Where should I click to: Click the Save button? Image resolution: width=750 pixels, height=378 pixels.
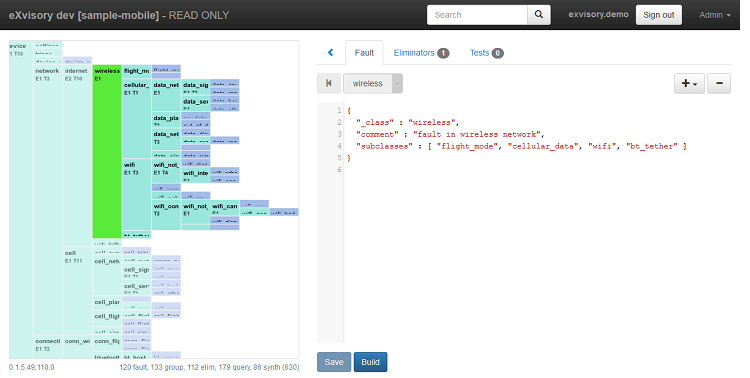334,362
